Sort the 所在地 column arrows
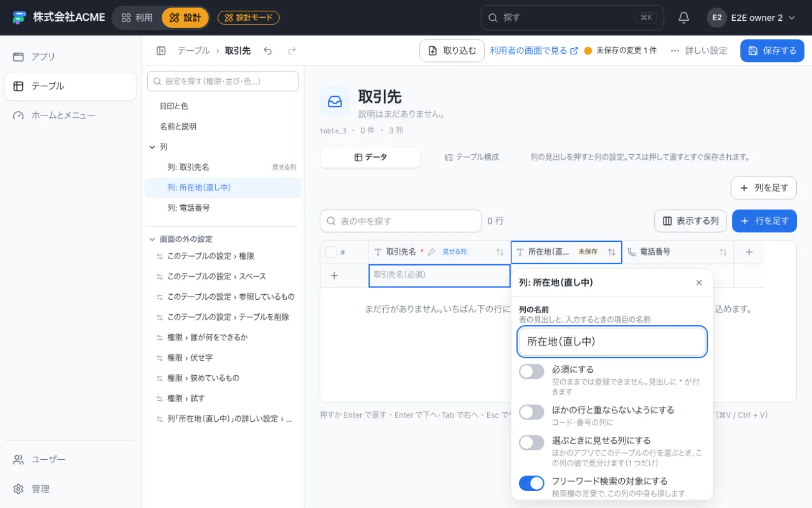Image resolution: width=812 pixels, height=508 pixels. pyautogui.click(x=612, y=252)
